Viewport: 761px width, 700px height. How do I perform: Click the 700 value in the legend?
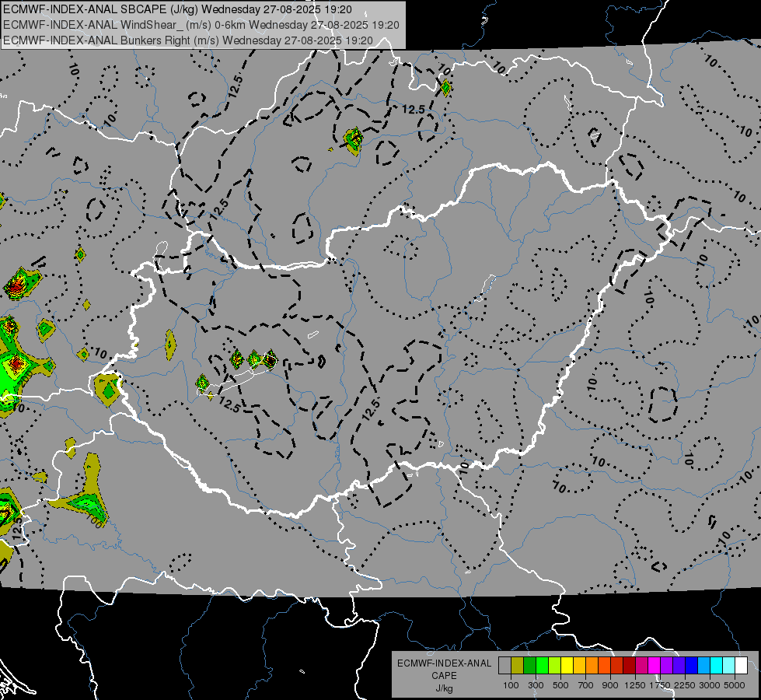(x=586, y=685)
